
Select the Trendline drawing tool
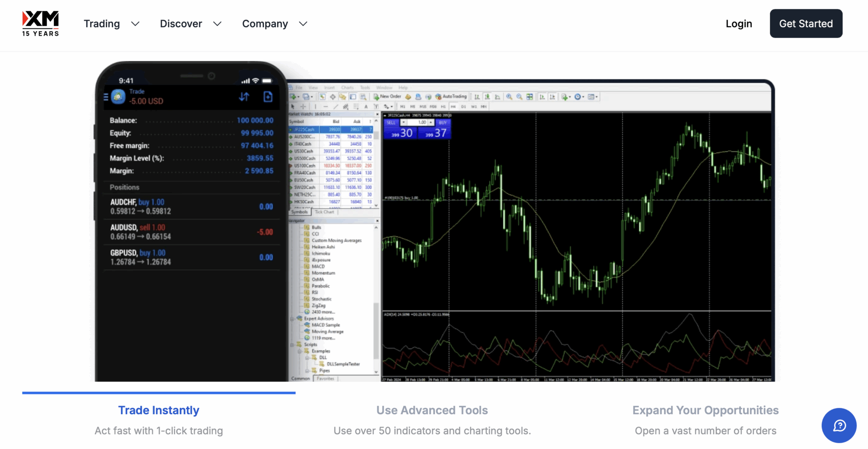pos(336,106)
